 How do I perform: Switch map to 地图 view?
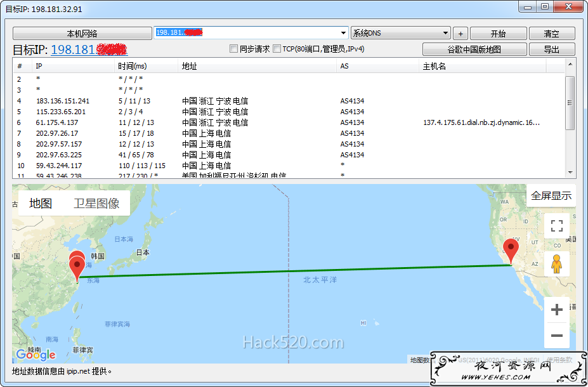tap(41, 203)
